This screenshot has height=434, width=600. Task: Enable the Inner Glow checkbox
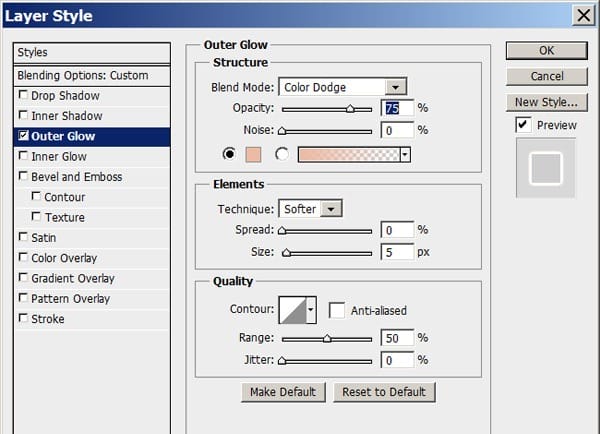[x=23, y=156]
